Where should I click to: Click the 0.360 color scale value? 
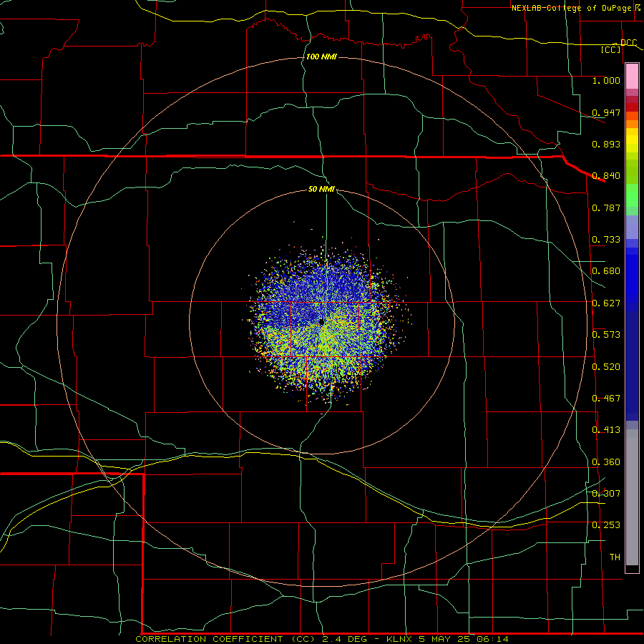(606, 462)
